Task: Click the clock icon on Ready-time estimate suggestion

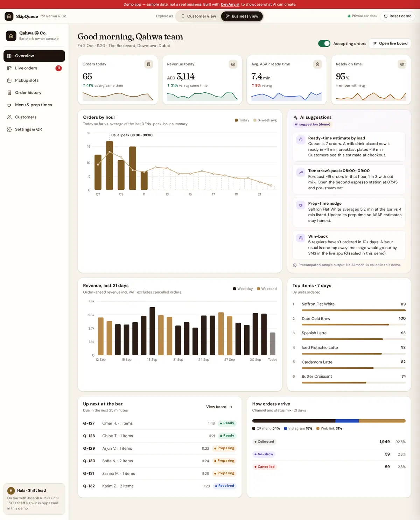Action: coord(301,140)
